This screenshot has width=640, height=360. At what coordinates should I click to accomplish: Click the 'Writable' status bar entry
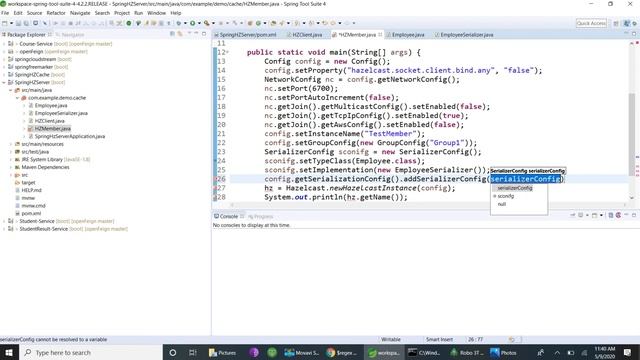coord(391,339)
